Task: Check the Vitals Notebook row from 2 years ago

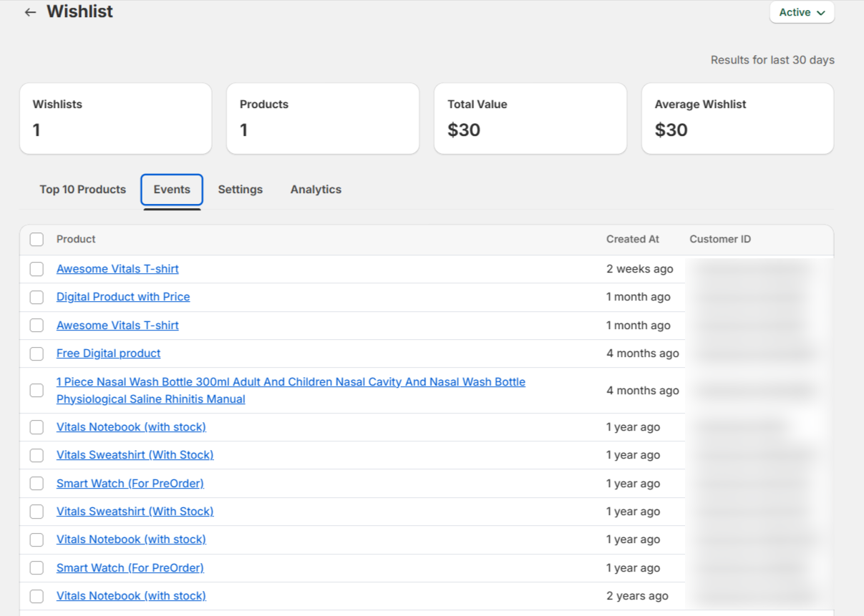Action: pyautogui.click(x=37, y=596)
